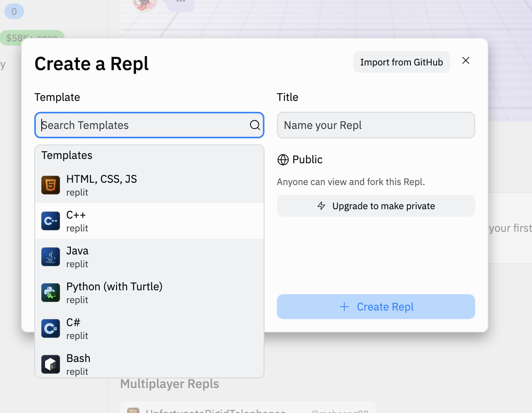Pick Python (with Turtle) template

click(x=149, y=293)
